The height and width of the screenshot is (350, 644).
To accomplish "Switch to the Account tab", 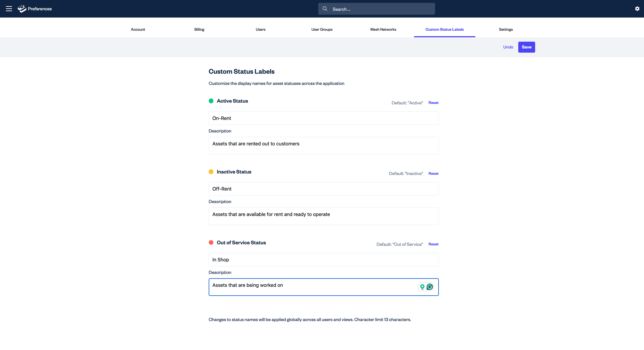I will point(138,29).
